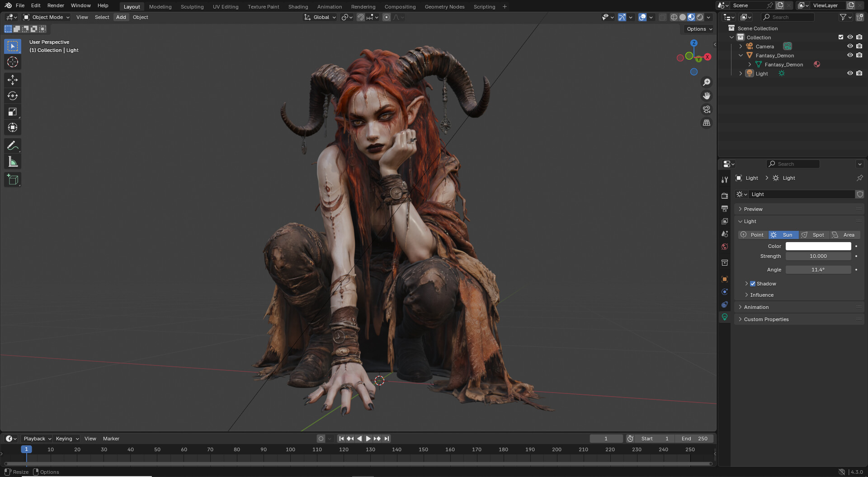The width and height of the screenshot is (868, 477).
Task: Pin the properties editor context
Action: click(859, 178)
